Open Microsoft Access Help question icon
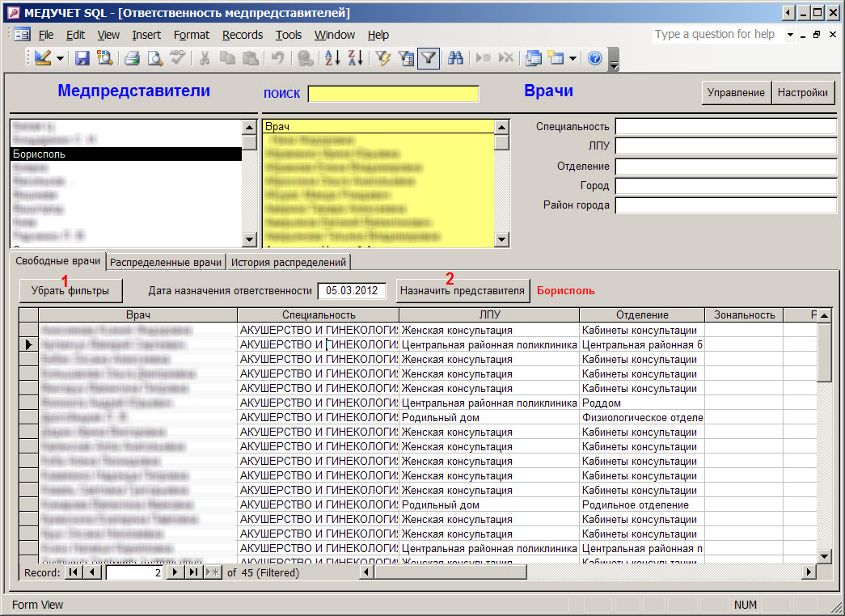Image resolution: width=845 pixels, height=616 pixels. (595, 57)
